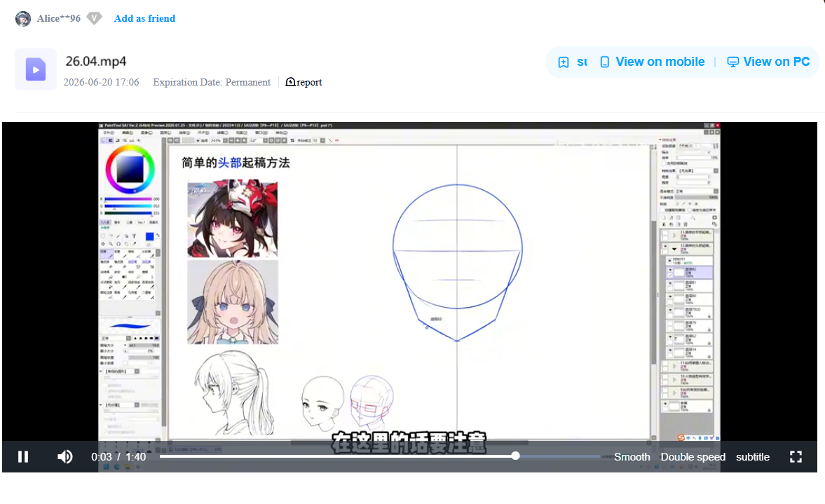Click the Expiration Date: Permanent text
This screenshot has height=504, width=825.
(212, 82)
